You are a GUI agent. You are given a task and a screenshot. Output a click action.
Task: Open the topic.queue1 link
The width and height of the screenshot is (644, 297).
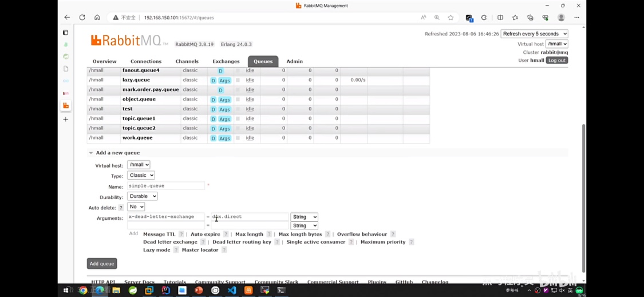pos(139,118)
